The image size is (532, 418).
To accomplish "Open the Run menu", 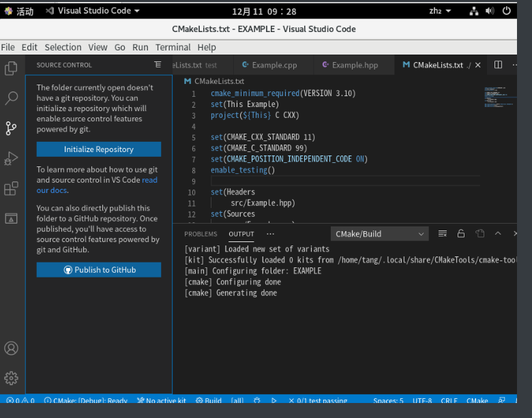I will click(140, 47).
